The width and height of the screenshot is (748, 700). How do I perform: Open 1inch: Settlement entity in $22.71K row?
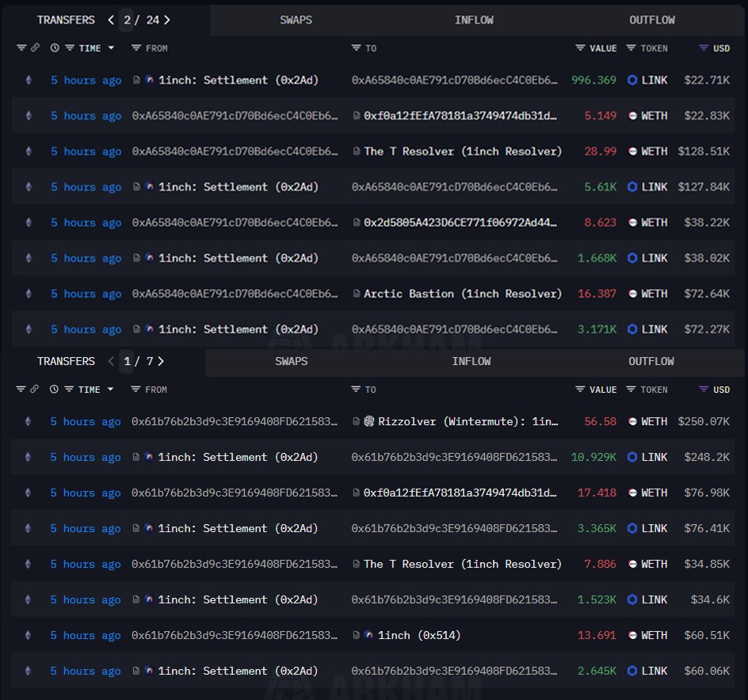click(x=238, y=80)
